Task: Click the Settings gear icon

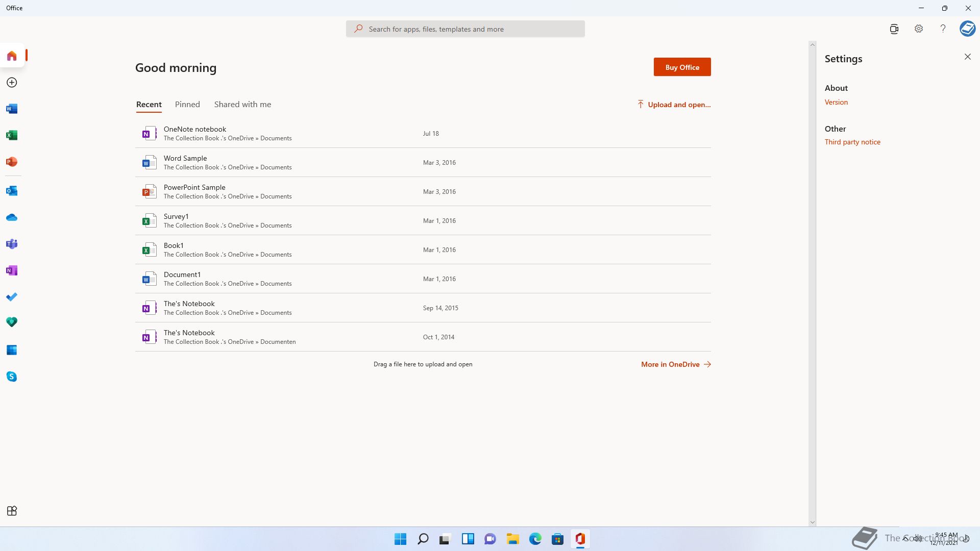Action: point(919,29)
